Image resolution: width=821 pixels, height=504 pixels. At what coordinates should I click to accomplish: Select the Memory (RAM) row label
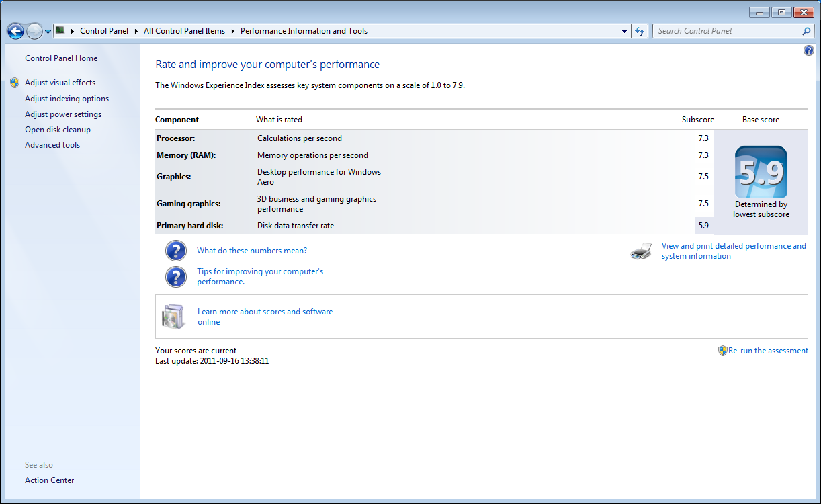coord(186,155)
